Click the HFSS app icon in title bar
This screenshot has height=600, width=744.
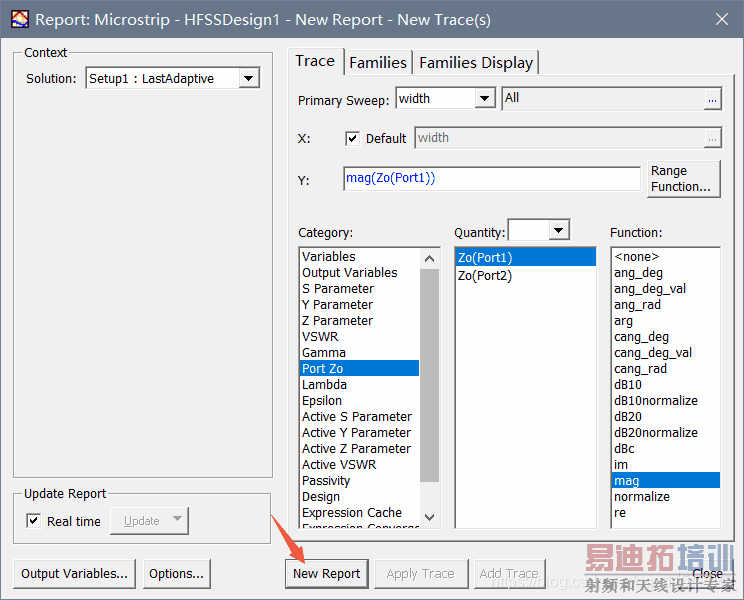pos(20,19)
